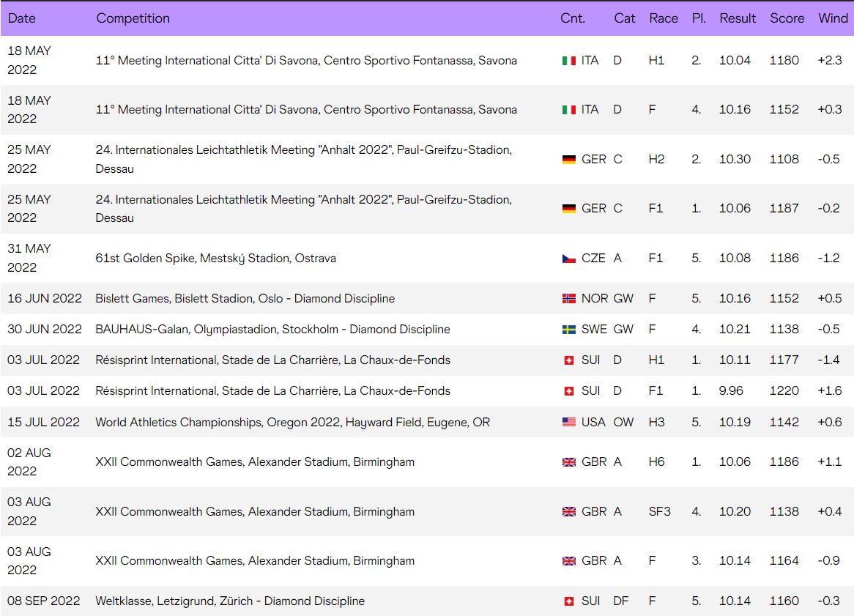
Task: Select the 30 JUN 2022 date cell
Action: (45, 330)
